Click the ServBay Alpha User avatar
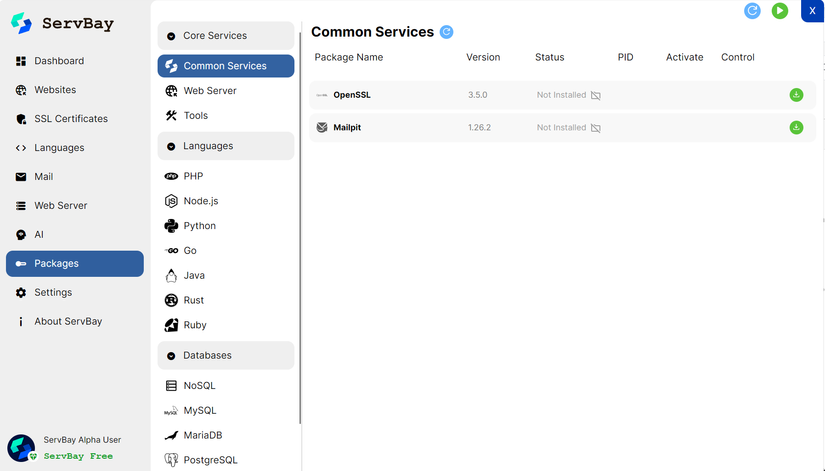825x471 pixels. [21, 448]
